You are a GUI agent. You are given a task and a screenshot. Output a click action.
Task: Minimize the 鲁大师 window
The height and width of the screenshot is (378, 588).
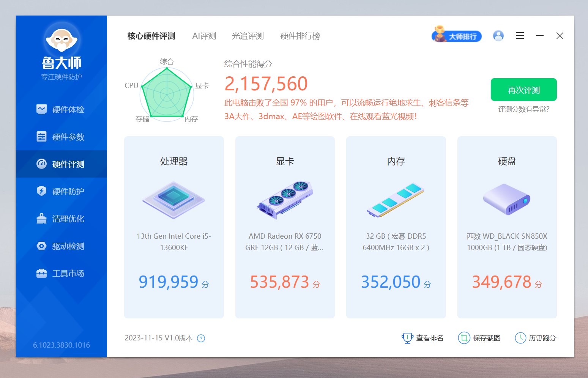540,36
